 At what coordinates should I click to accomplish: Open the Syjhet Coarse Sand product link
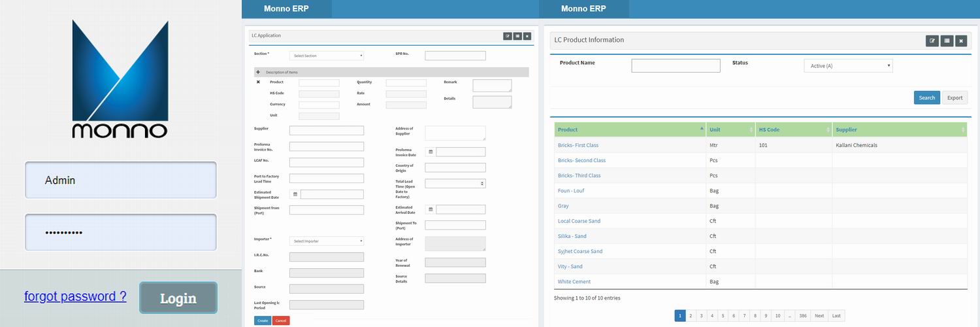[580, 251]
